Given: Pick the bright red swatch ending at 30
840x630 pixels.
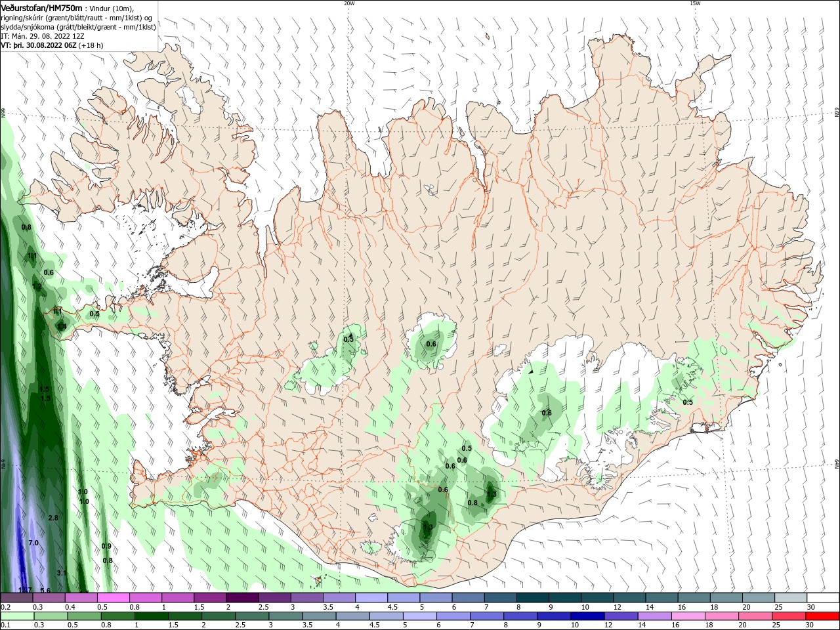Looking at the screenshot, I should [822, 616].
